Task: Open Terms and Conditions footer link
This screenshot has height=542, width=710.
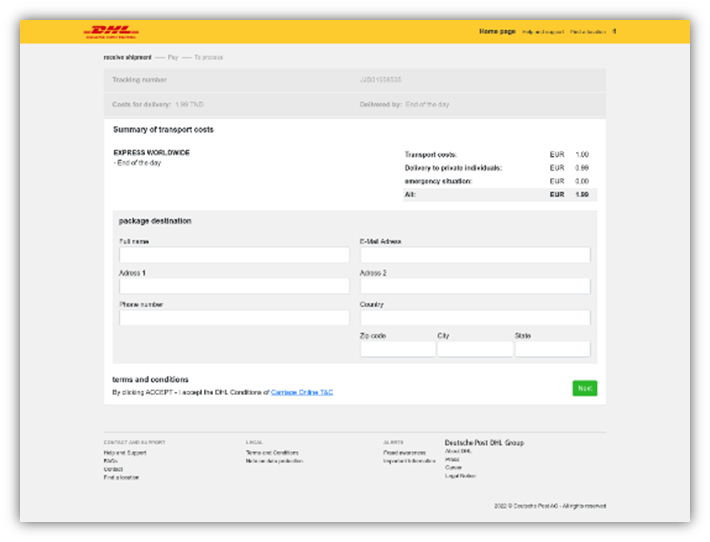Action: click(272, 452)
